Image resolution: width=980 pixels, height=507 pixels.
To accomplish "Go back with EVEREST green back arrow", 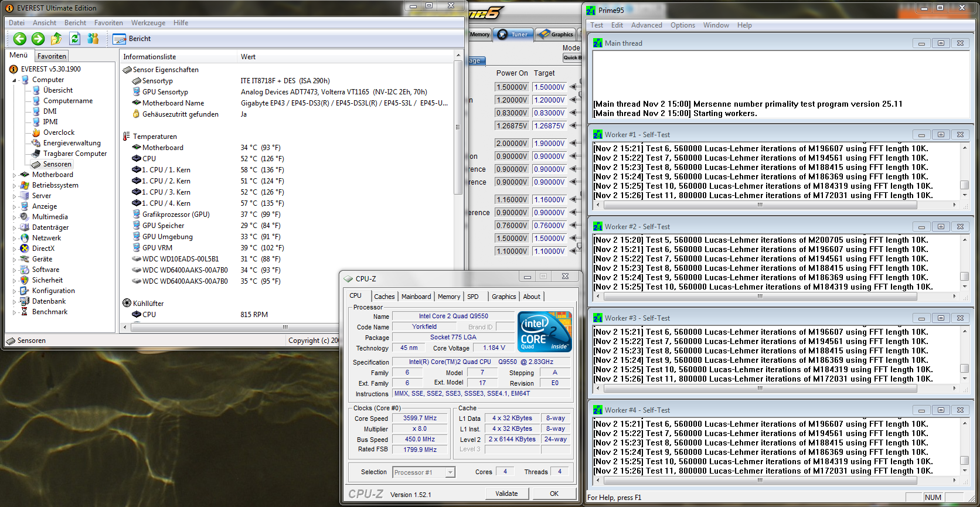I will click(20, 39).
